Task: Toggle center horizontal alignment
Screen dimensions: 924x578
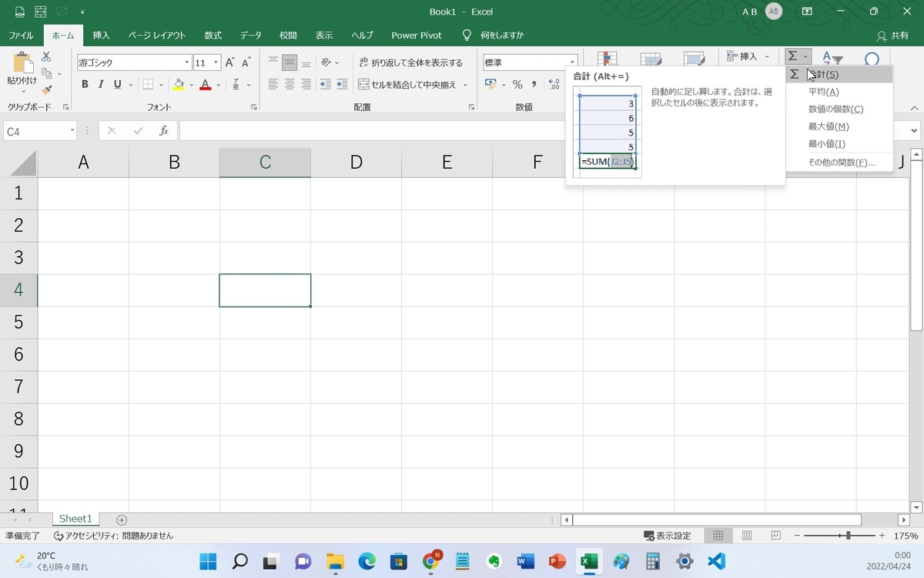Action: point(290,85)
